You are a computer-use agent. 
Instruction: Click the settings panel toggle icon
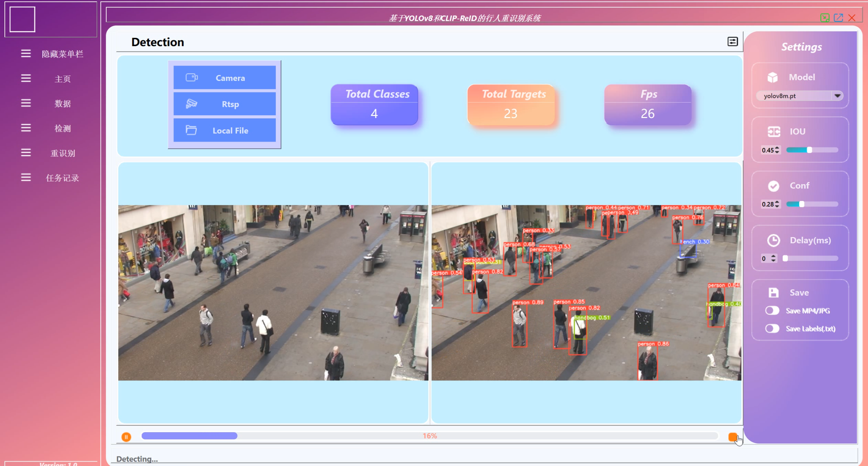click(732, 42)
